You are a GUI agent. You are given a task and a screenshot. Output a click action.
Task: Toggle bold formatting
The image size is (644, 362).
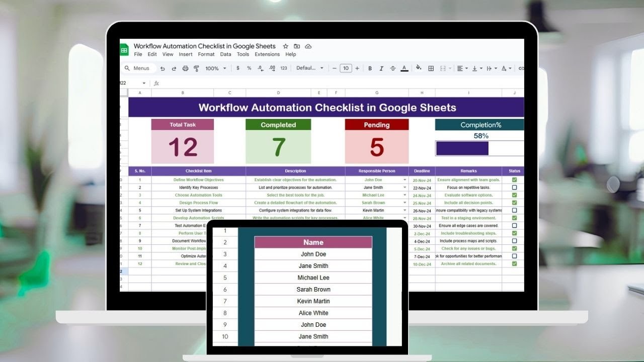point(370,68)
